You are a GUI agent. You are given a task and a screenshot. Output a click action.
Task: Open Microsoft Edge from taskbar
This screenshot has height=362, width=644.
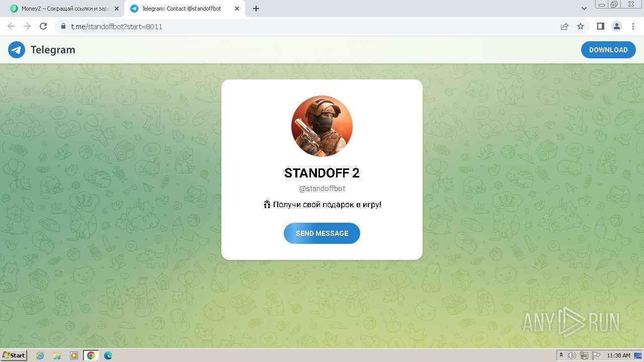108,355
